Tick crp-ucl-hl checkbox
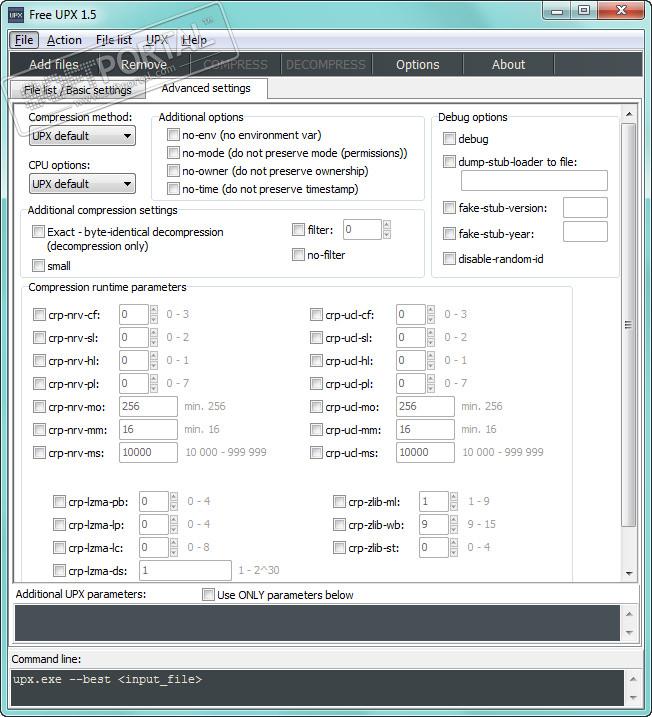Screen dimensions: 652x717 click(x=316, y=360)
